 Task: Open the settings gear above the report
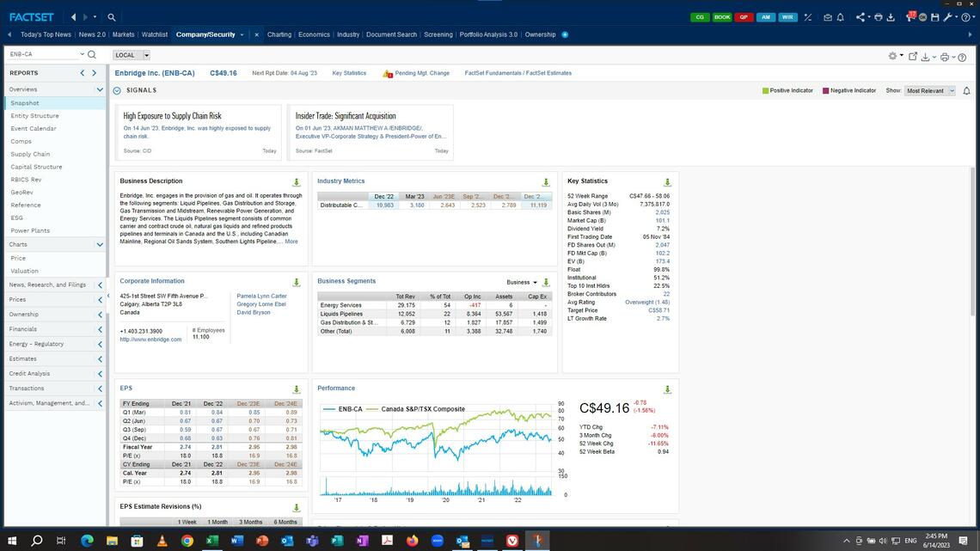pyautogui.click(x=892, y=57)
